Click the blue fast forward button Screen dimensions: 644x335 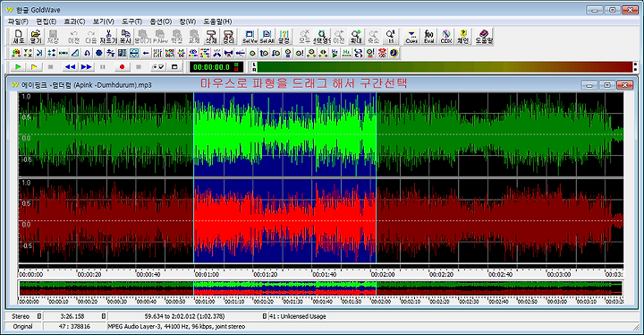click(86, 66)
